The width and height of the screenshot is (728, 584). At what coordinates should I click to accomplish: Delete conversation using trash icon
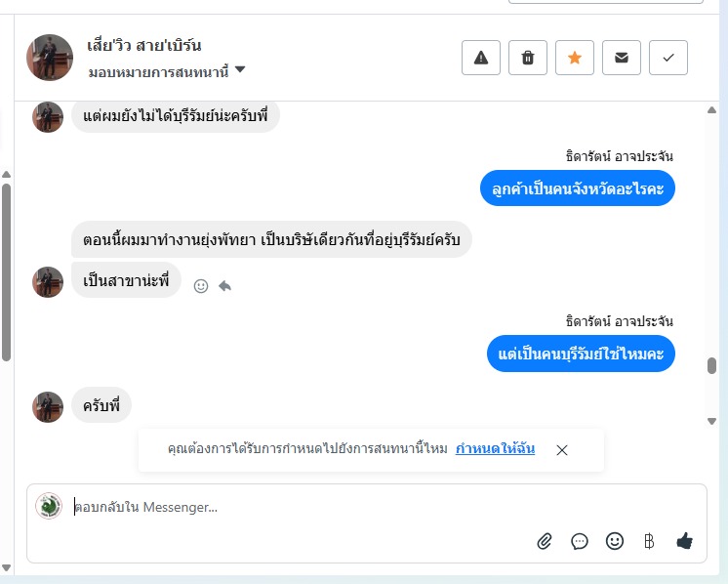528,58
